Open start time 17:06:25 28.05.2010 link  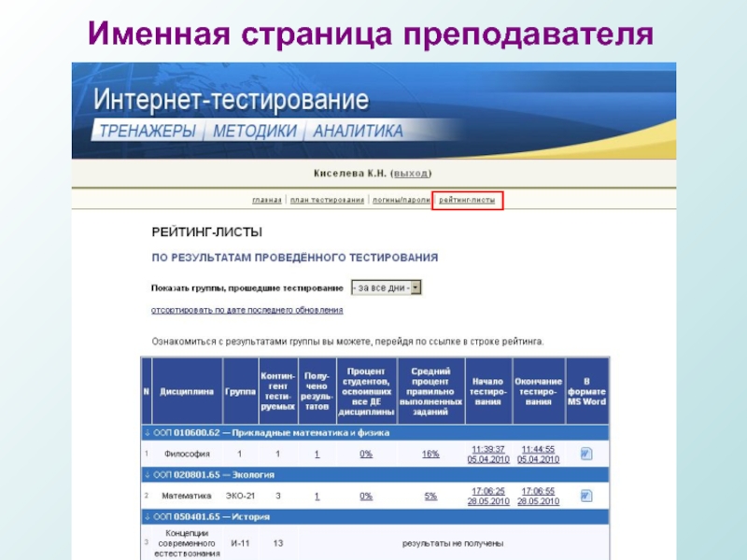pyautogui.click(x=488, y=497)
